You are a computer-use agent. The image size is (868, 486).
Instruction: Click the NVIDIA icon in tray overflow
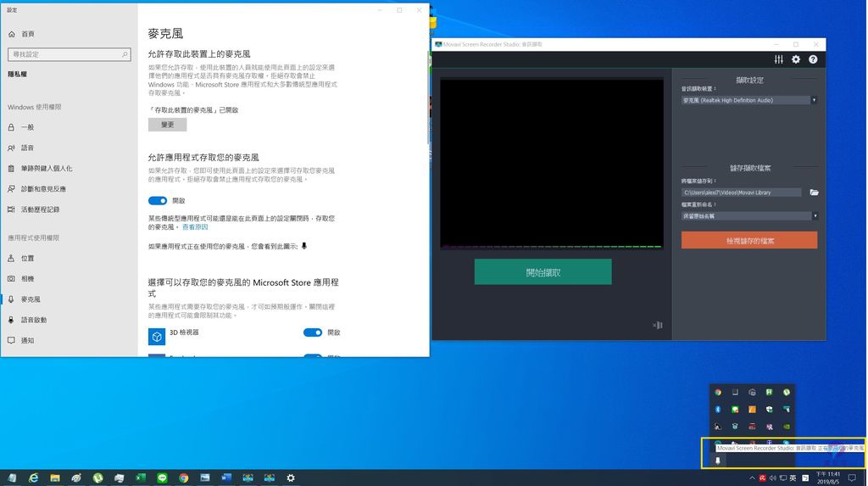[x=786, y=426]
